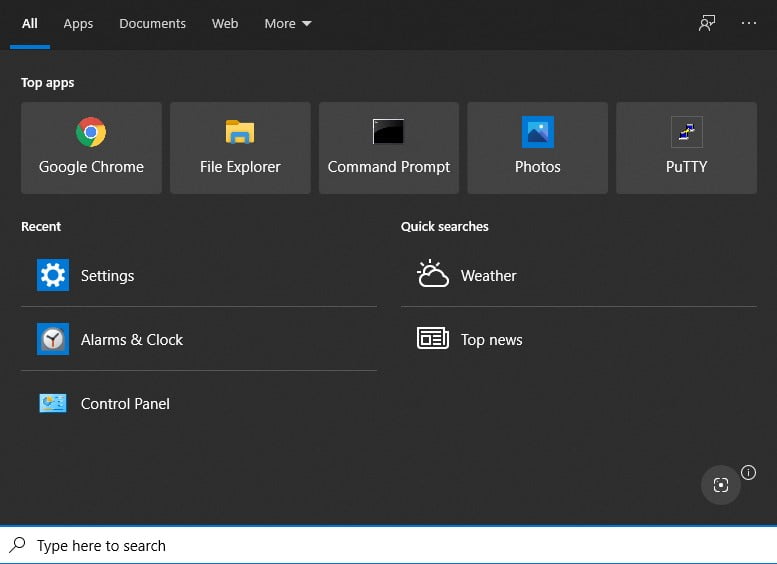This screenshot has width=777, height=564.
Task: Click the Alarms & Clock icon
Action: click(53, 339)
